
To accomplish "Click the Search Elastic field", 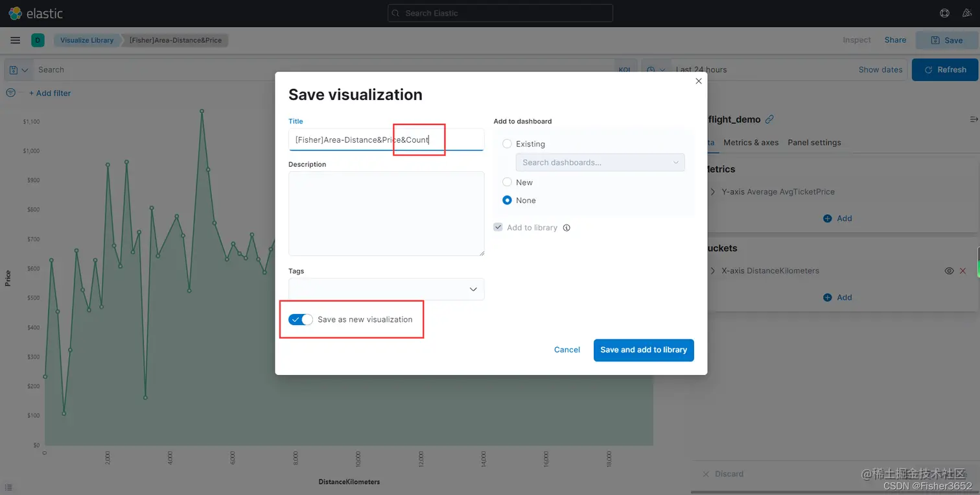I will 500,13.
